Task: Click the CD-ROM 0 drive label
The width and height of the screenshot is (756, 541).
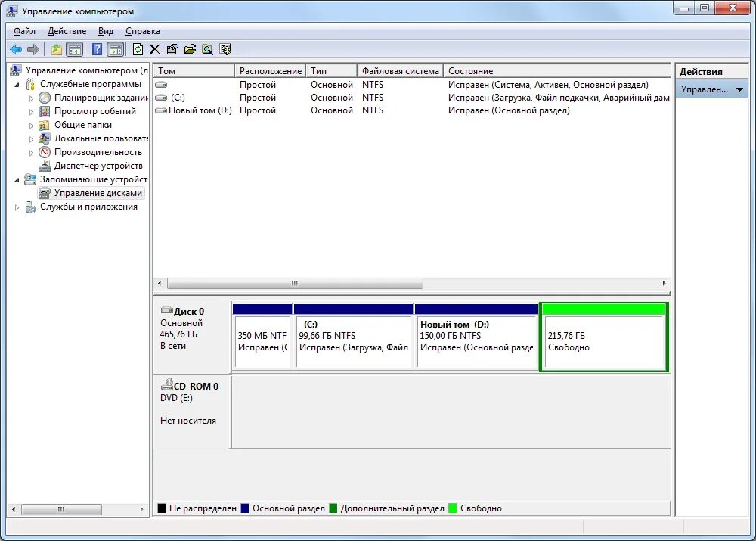Action: tap(196, 386)
